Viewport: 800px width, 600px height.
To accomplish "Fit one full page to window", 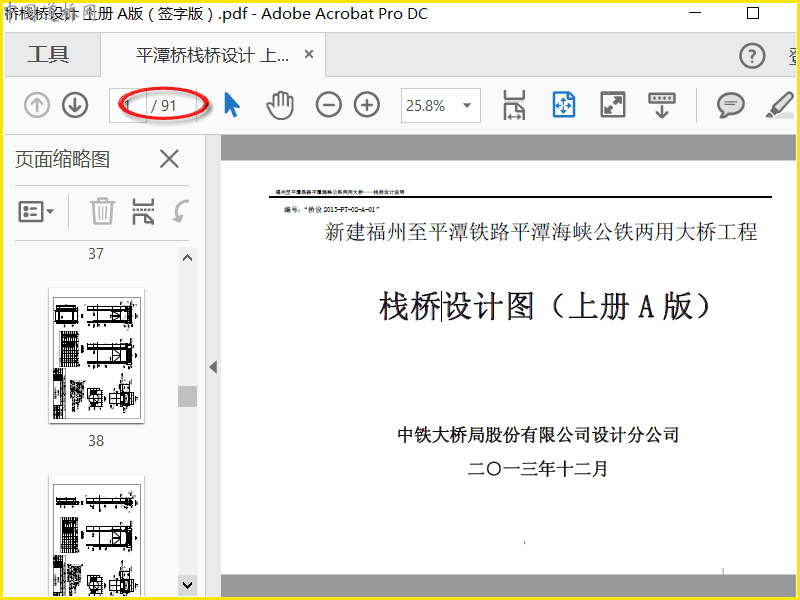I will 564,105.
